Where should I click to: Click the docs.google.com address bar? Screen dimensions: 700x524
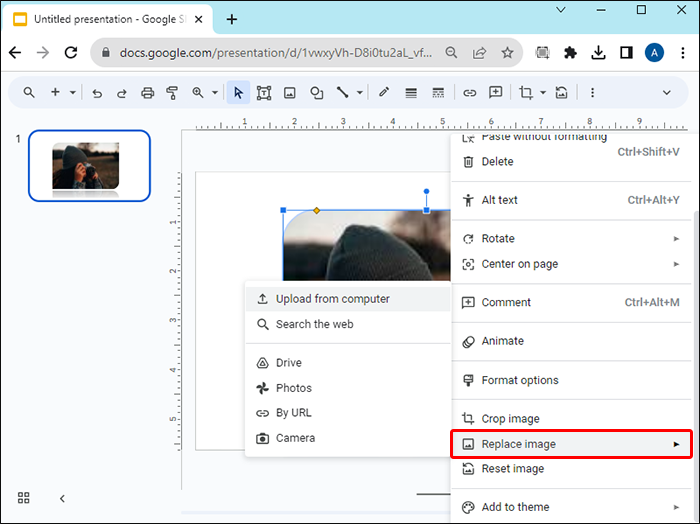point(275,53)
